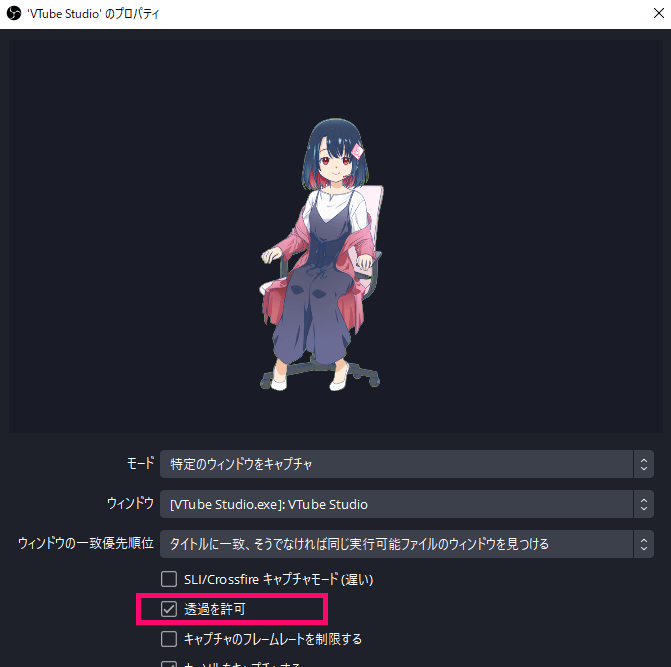Click the avatar character's face in preview
Screen dimensions: 671x667
(x=336, y=161)
